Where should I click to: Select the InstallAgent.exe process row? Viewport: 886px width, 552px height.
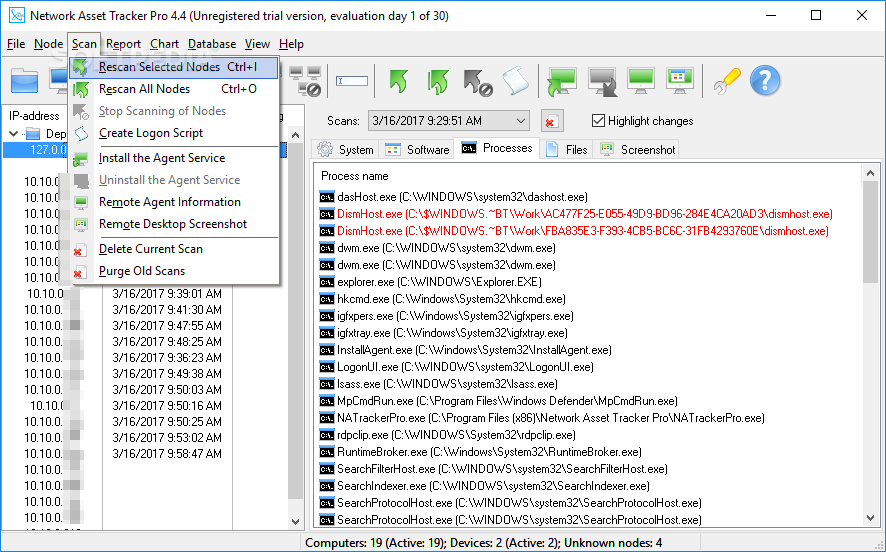click(x=466, y=350)
